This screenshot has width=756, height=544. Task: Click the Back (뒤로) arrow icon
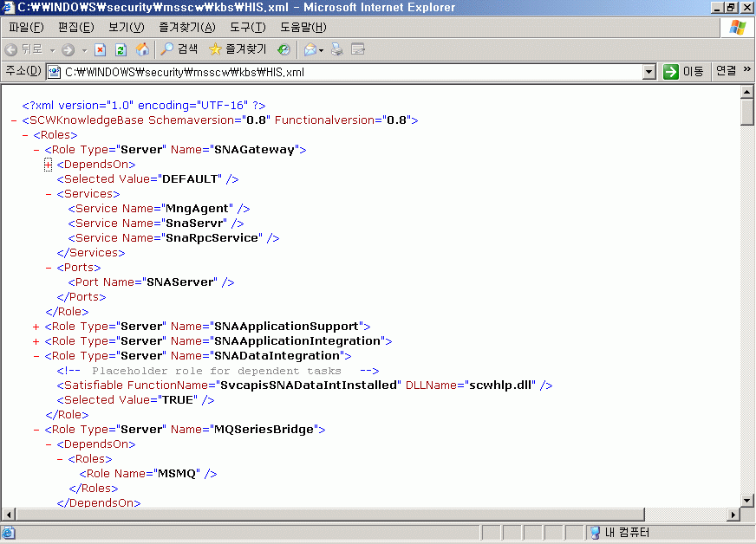tap(11, 49)
